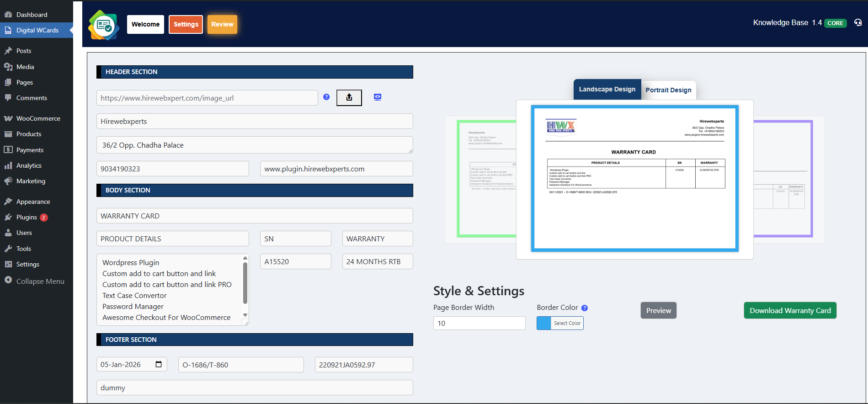This screenshot has height=404, width=868.
Task: Switch to the Portrait Design tab
Action: [668, 90]
